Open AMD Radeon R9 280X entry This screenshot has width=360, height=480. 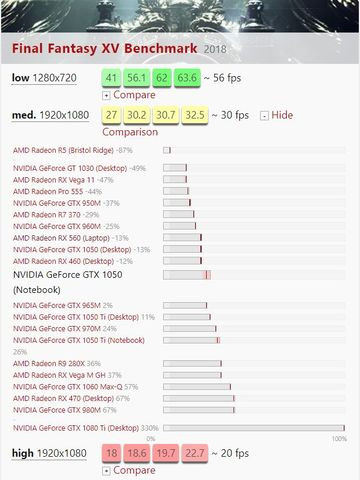(49, 363)
